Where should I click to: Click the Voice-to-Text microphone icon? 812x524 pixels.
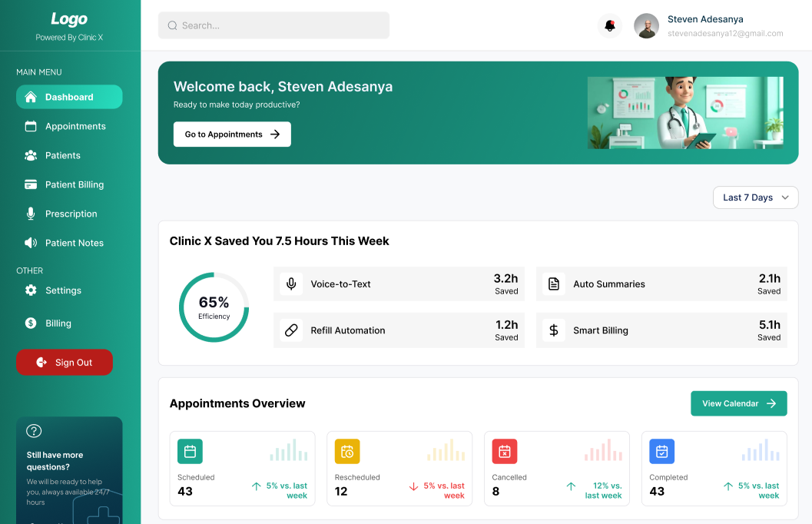pos(291,284)
